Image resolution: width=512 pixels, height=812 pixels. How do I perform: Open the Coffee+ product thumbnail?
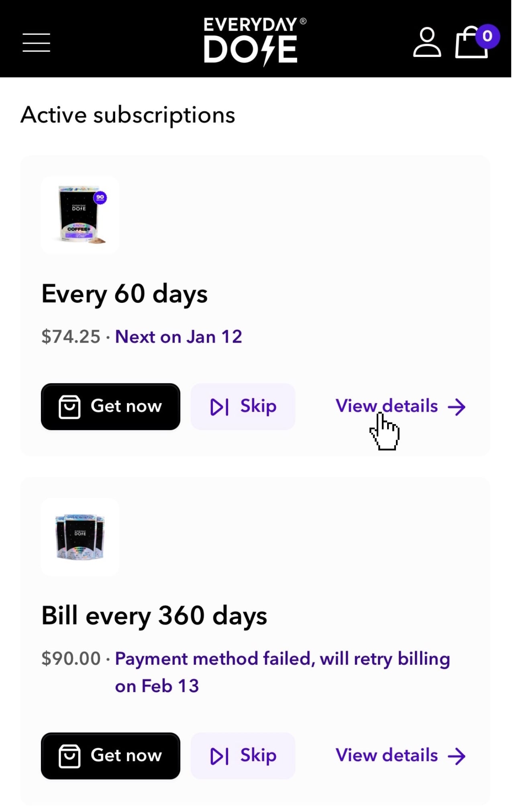80,215
